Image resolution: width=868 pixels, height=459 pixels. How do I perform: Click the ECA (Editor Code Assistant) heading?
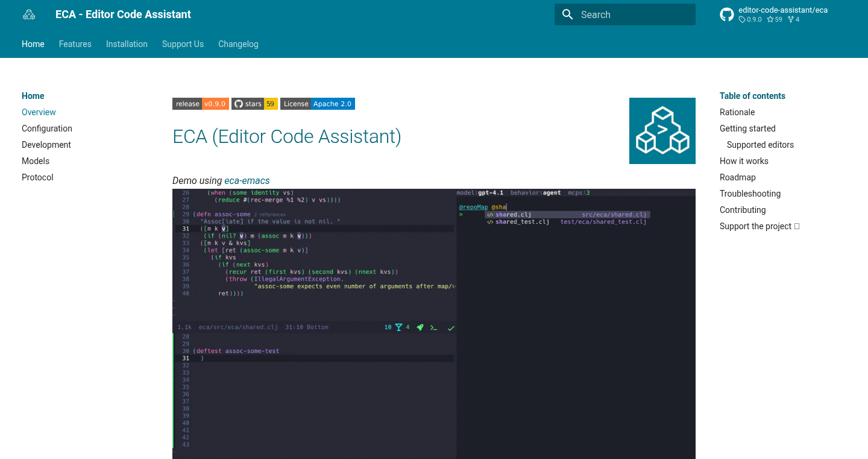click(x=287, y=137)
